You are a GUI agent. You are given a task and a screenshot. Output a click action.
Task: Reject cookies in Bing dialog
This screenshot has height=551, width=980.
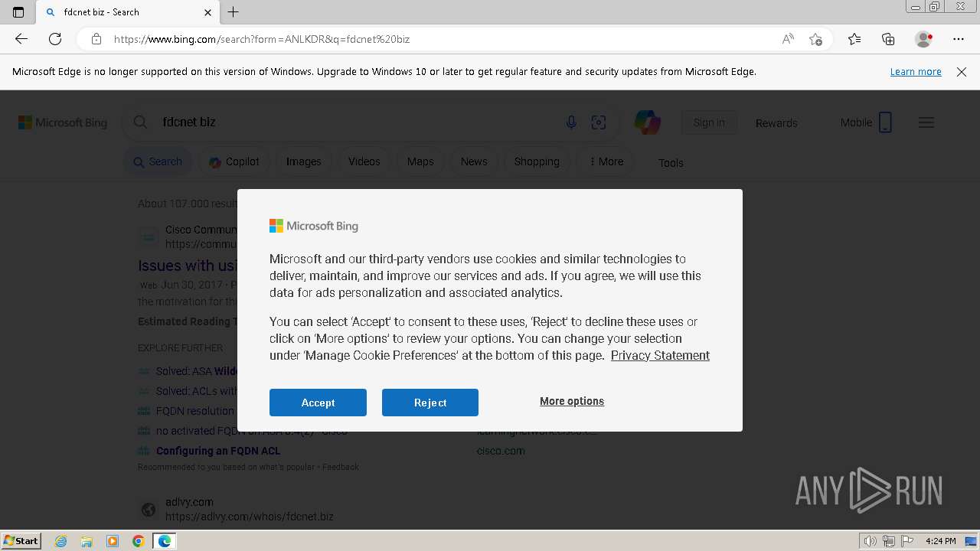(430, 403)
